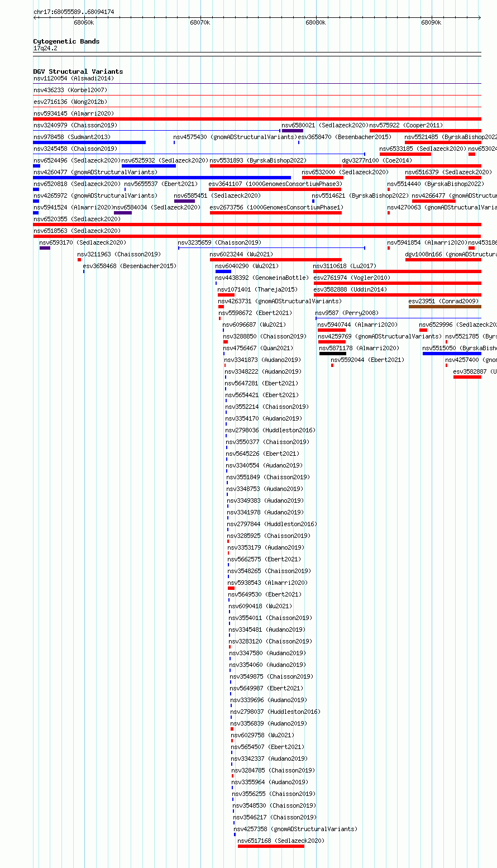Open variant label nsv6533185 (Sedlazeck2020)
The image size is (497, 868).
pyautogui.click(x=423, y=149)
